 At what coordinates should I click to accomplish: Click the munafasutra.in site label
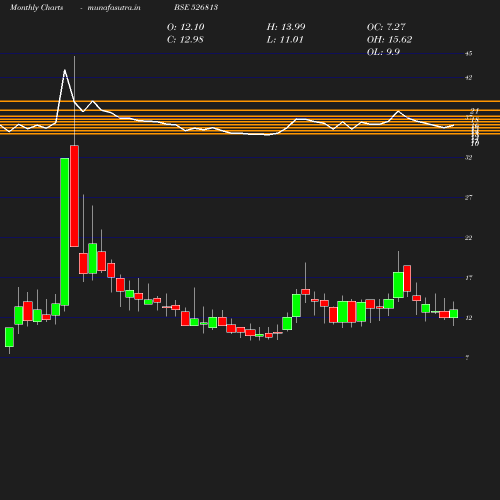[x=114, y=8]
